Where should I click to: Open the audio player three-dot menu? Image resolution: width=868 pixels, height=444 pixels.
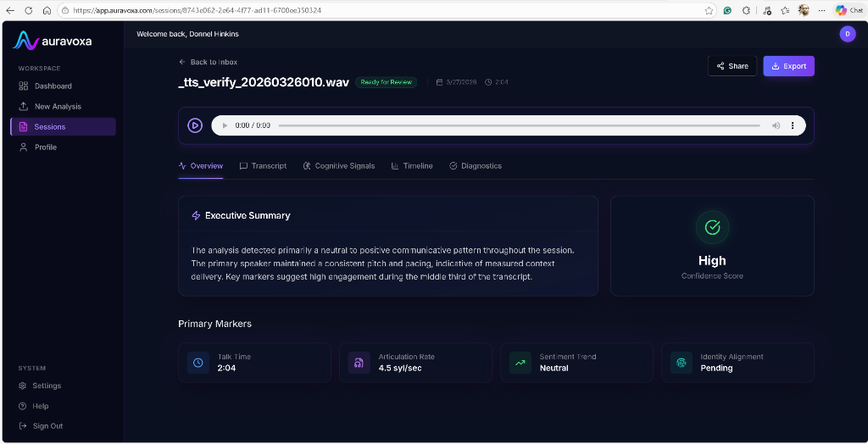coord(793,125)
